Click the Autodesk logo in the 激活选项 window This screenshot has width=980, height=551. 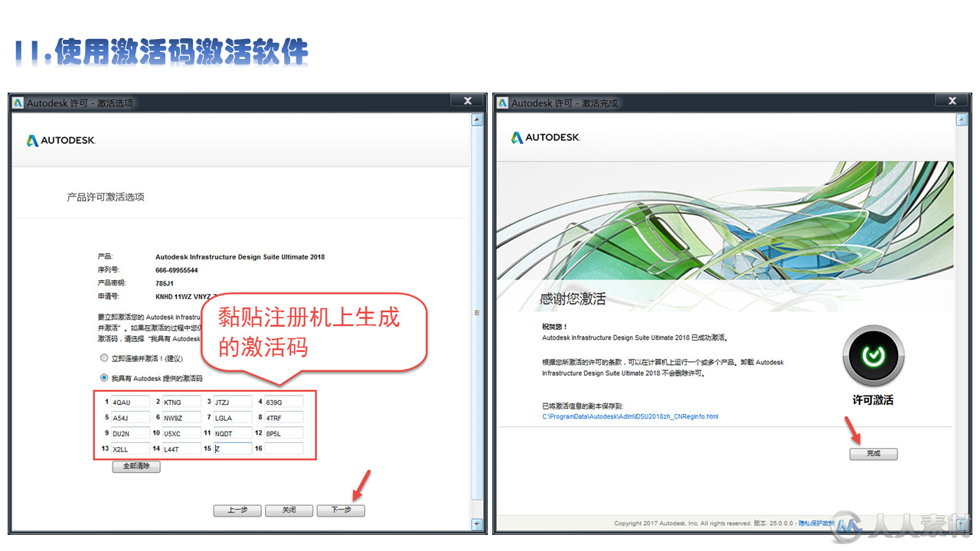pos(61,140)
